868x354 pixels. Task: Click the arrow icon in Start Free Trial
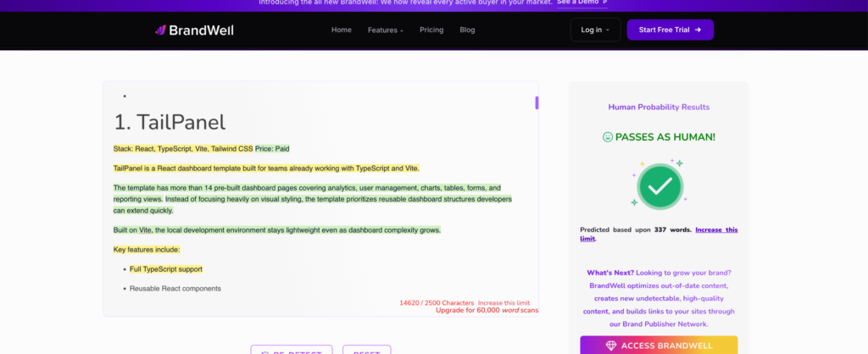click(698, 30)
